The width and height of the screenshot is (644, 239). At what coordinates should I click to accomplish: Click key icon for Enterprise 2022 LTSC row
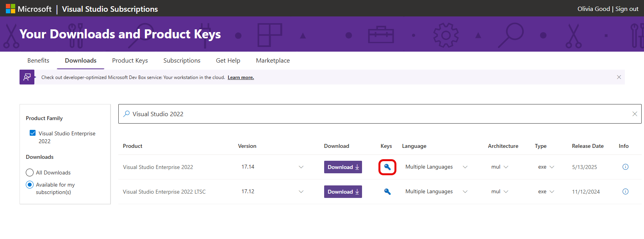tap(387, 192)
